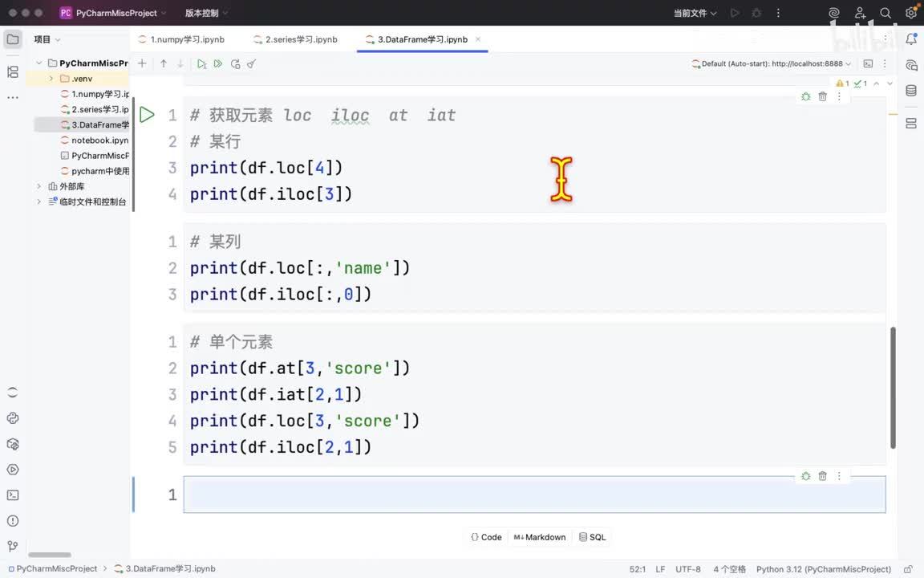Click the editor vertical scrollbar thumb
924x578 pixels.
click(x=893, y=388)
